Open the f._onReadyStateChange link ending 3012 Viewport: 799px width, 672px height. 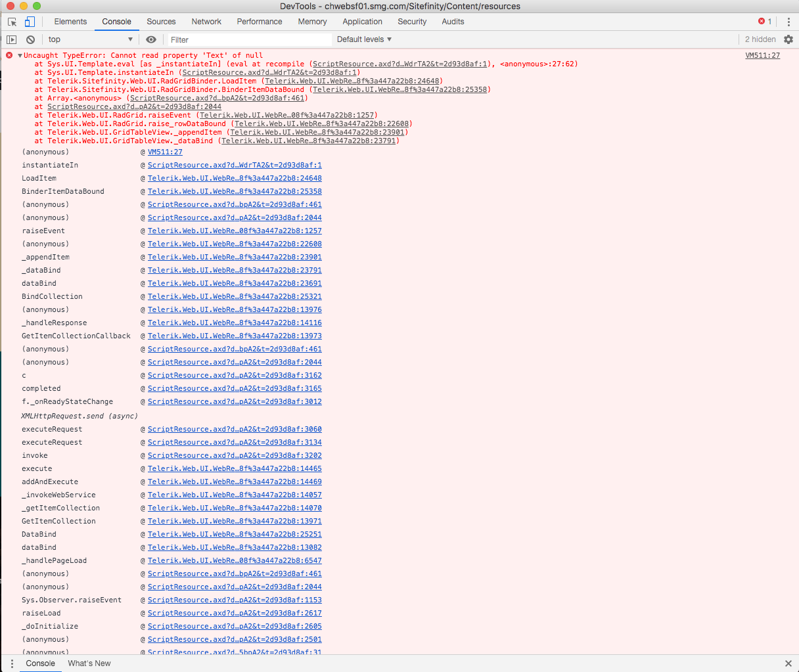(x=235, y=402)
